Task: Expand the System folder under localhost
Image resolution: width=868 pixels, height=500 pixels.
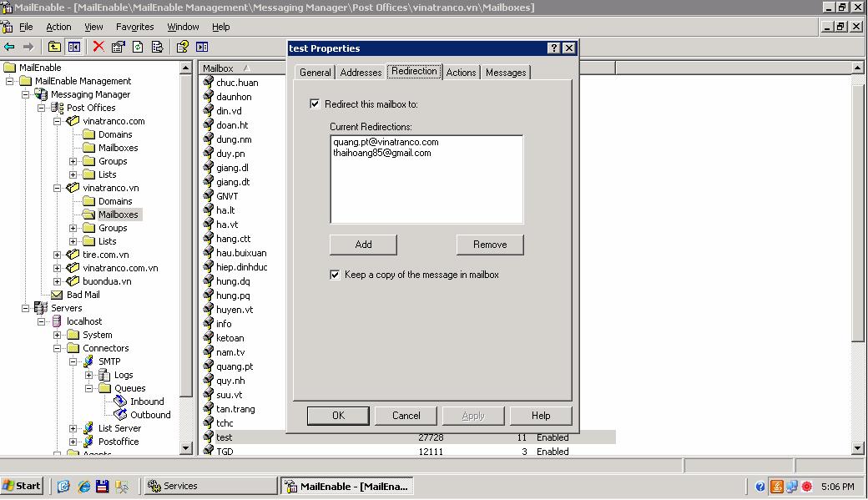Action: [57, 335]
